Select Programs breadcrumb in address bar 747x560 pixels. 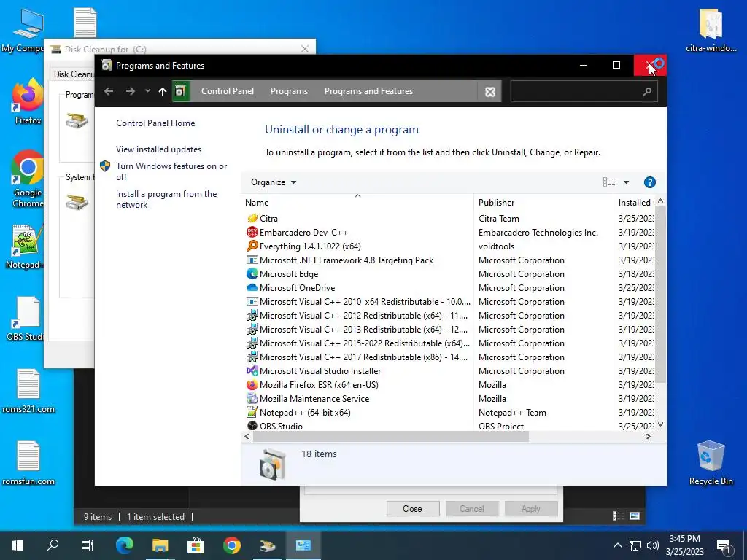289,91
